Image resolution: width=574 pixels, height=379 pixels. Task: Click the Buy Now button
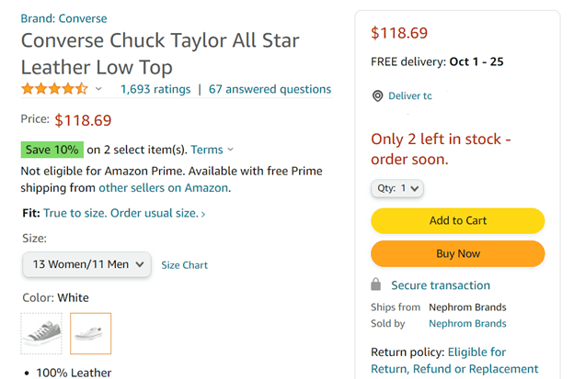pos(458,253)
